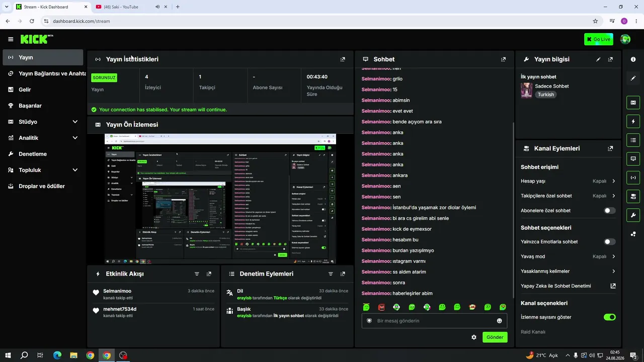Click the info icon in right rail

[x=633, y=59]
